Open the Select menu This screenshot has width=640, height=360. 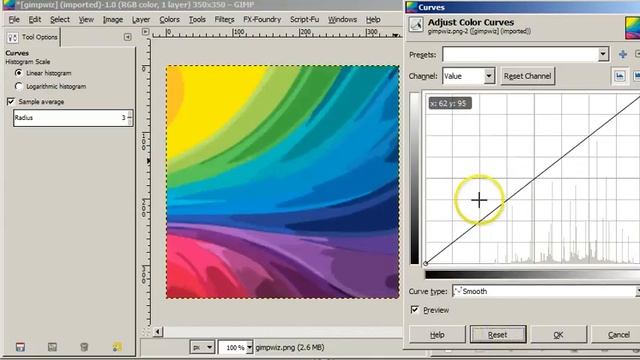click(x=60, y=20)
